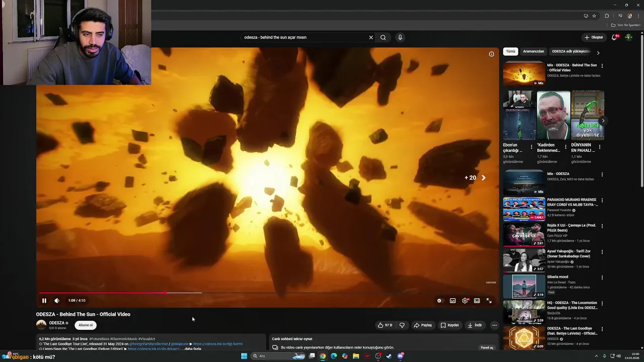Open Google Chrome from the taskbar
This screenshot has width=644, height=362.
tap(323, 356)
